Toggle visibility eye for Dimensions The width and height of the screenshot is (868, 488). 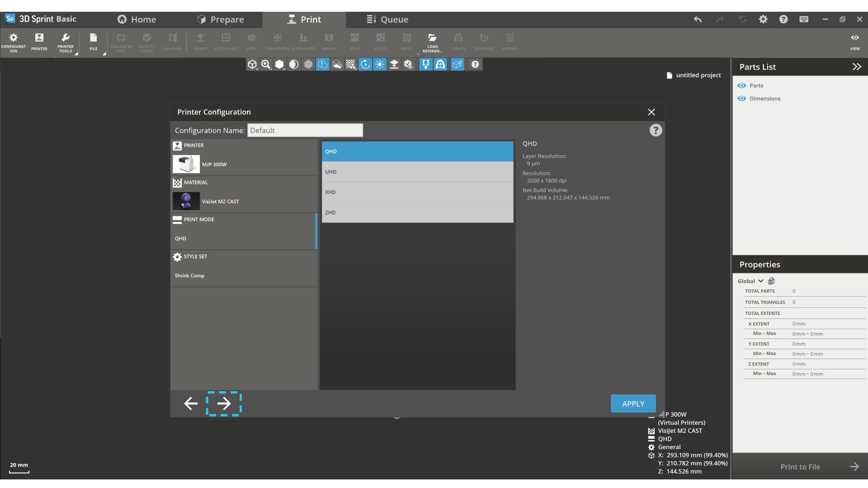coord(742,99)
